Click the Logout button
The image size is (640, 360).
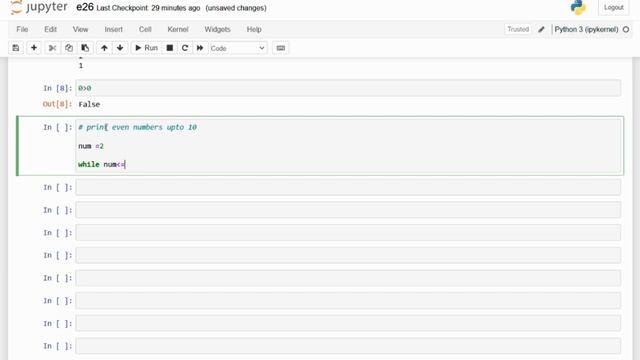[613, 7]
